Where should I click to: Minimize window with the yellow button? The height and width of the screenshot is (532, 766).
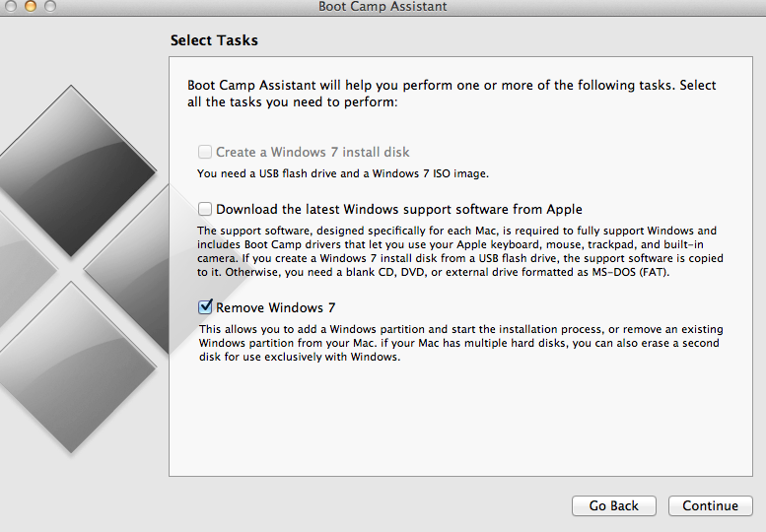point(31,6)
